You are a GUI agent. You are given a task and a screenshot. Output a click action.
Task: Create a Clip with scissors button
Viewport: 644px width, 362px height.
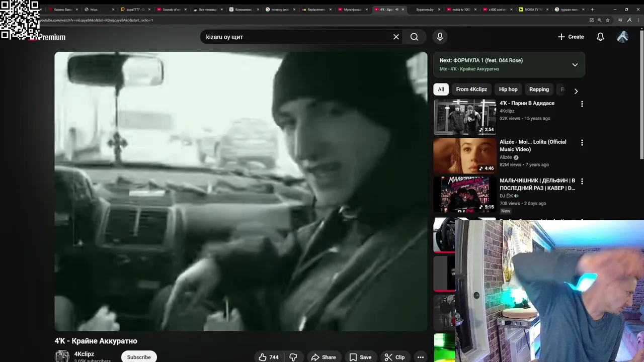(x=395, y=357)
